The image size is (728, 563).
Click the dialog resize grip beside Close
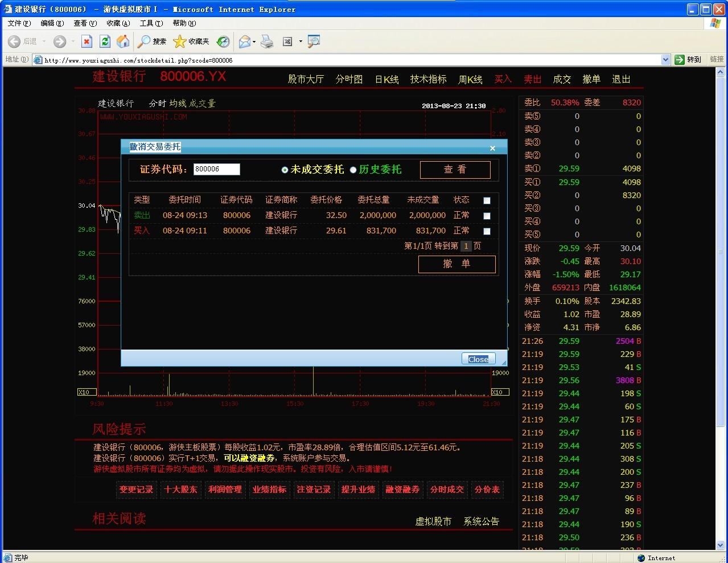[x=503, y=362]
